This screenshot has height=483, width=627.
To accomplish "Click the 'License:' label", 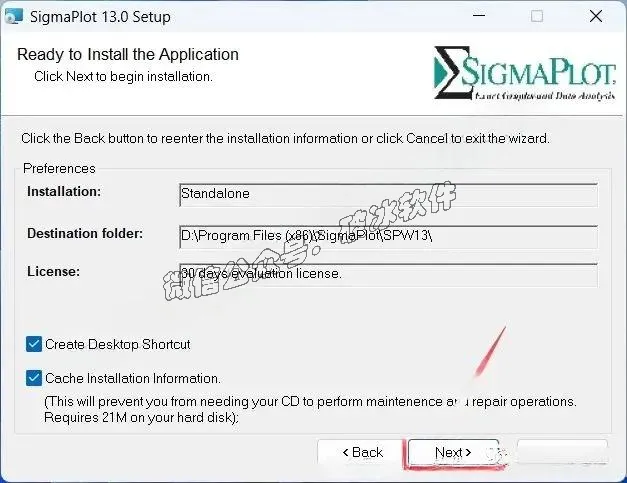I will [x=54, y=271].
